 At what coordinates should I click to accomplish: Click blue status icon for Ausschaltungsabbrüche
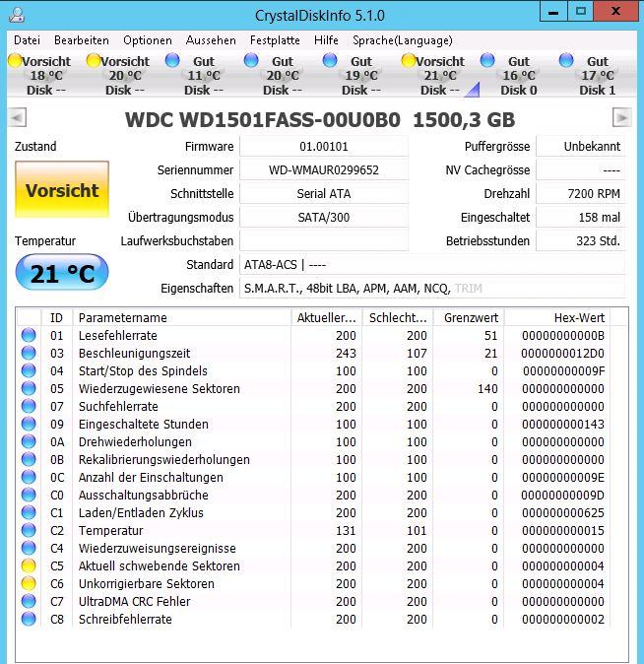(x=29, y=495)
